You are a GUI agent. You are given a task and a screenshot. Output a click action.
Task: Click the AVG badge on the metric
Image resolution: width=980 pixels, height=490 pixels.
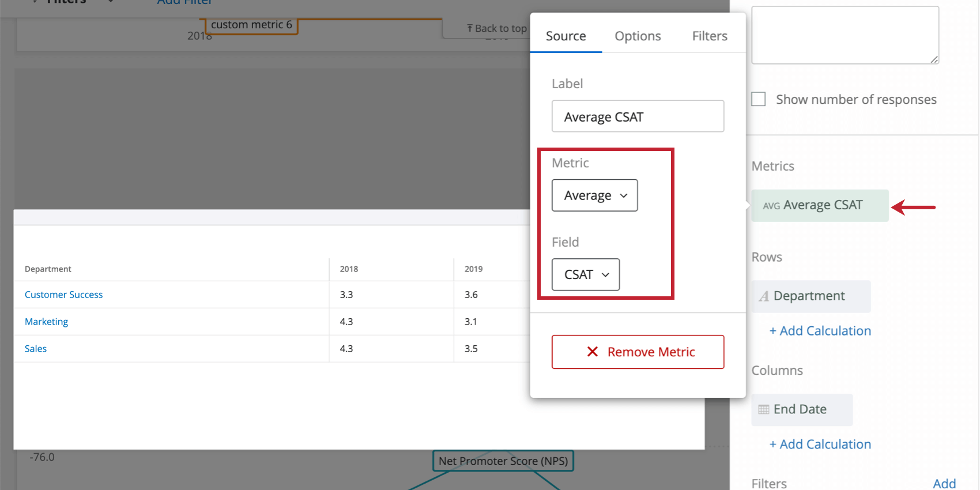(x=771, y=206)
